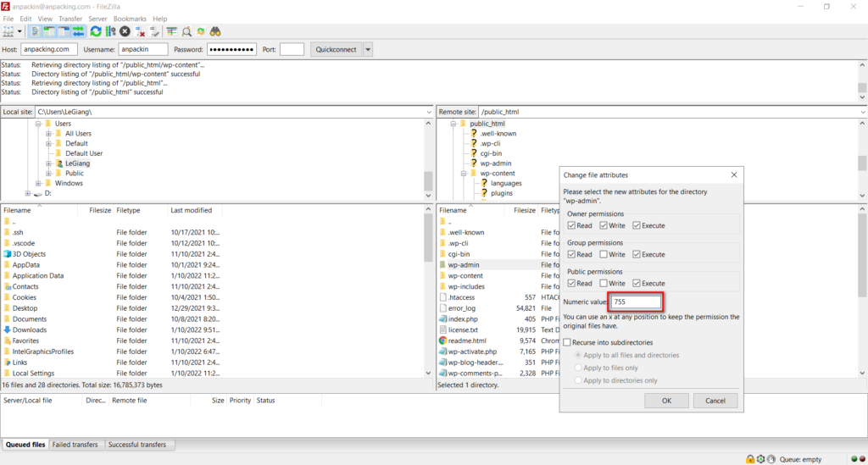Click the Quickconnect button
Screen dimensions: 868x465
click(x=336, y=49)
